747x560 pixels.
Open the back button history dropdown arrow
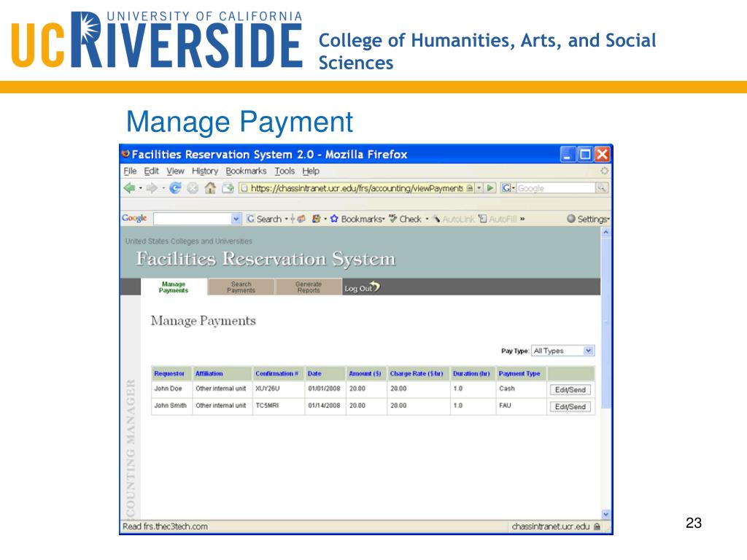click(141, 189)
